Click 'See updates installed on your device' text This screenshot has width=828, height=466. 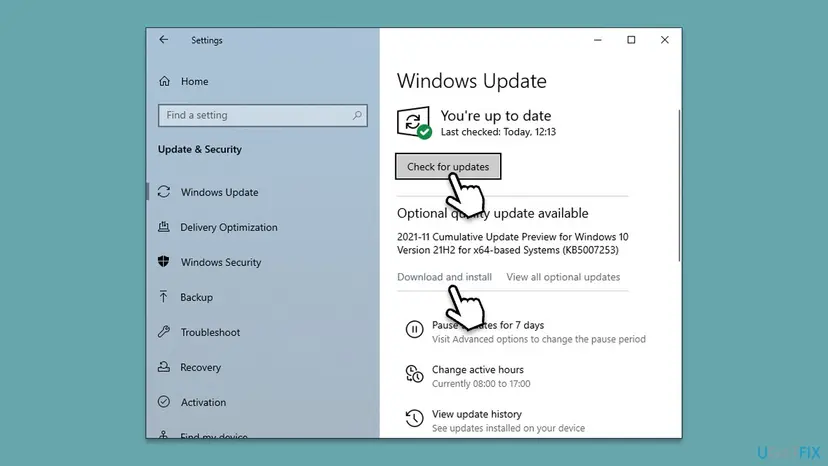(509, 428)
